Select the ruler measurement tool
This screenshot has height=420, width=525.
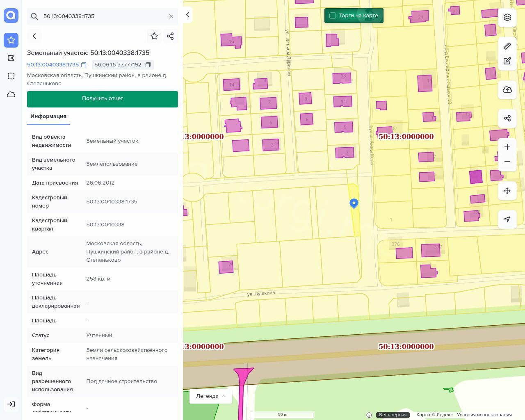(x=507, y=46)
